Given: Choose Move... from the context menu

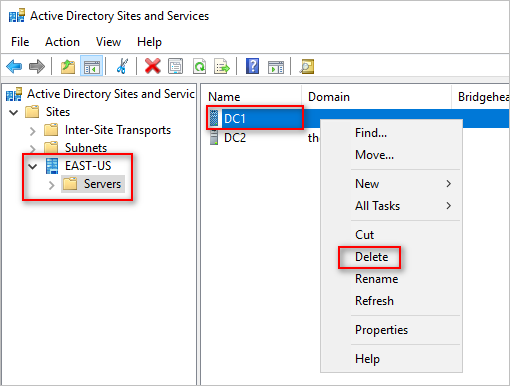Looking at the screenshot, I should (391, 155).
